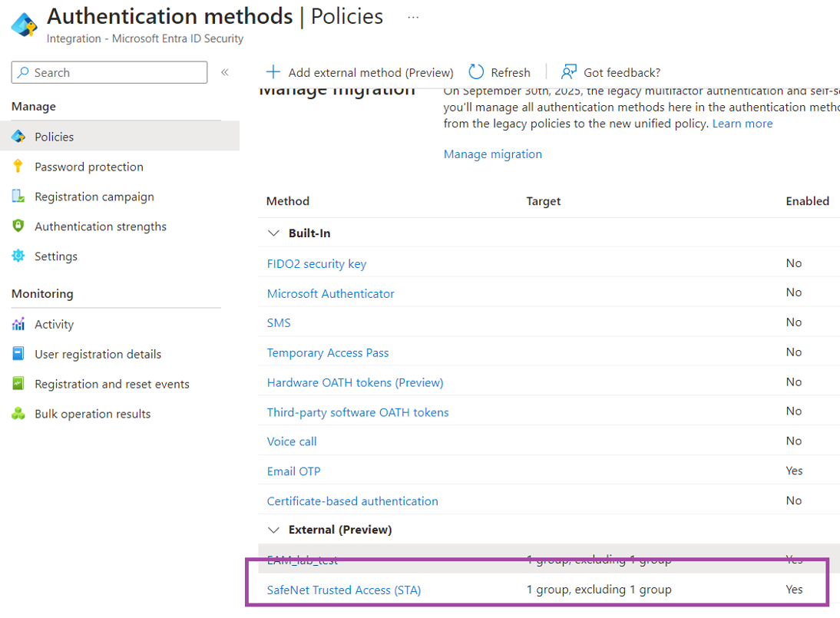Click the Registration campaign icon
The height and width of the screenshot is (618, 840).
(x=18, y=197)
